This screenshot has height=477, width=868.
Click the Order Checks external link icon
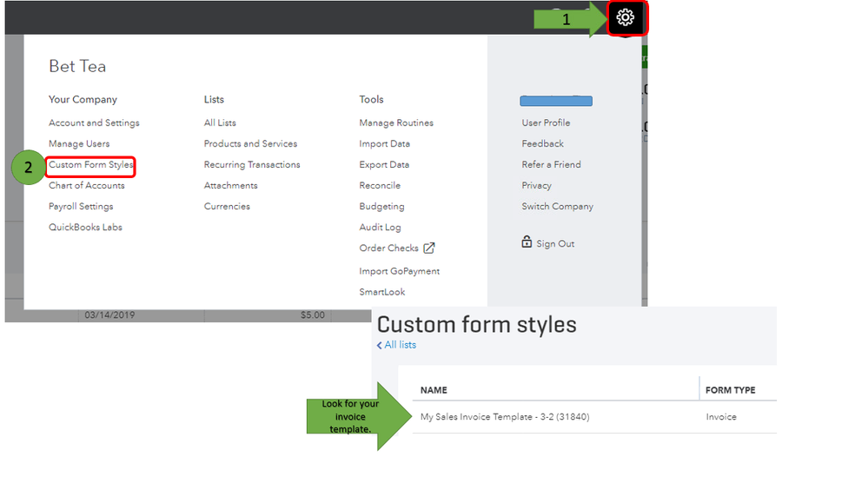click(429, 248)
